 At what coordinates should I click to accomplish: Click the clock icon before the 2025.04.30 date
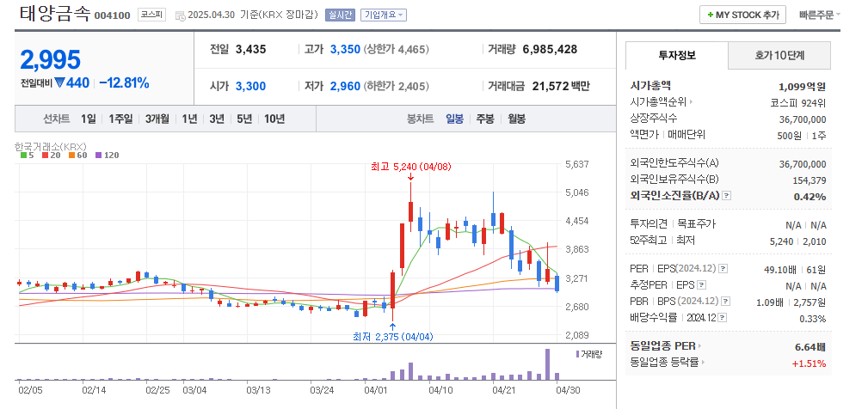click(x=180, y=16)
